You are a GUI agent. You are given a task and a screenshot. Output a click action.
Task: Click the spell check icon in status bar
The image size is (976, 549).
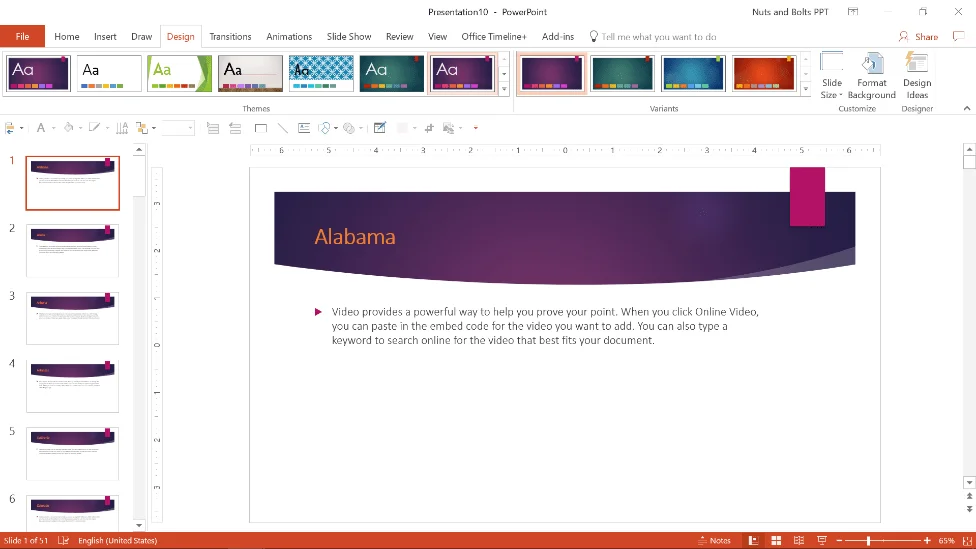coord(63,540)
